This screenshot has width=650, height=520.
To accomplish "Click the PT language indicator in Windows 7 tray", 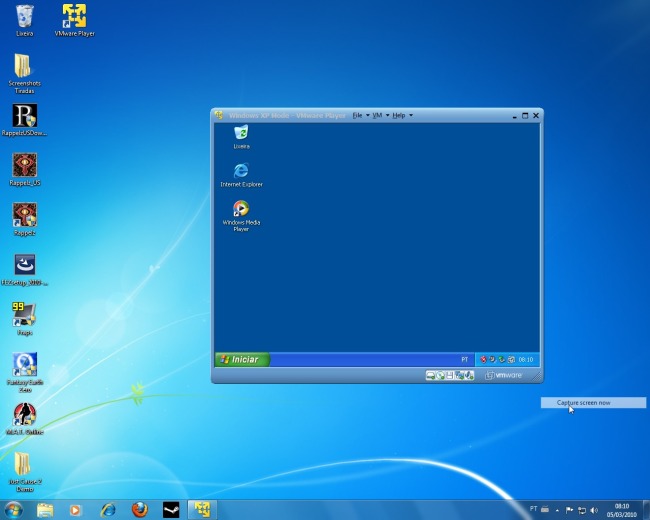I will [x=533, y=508].
